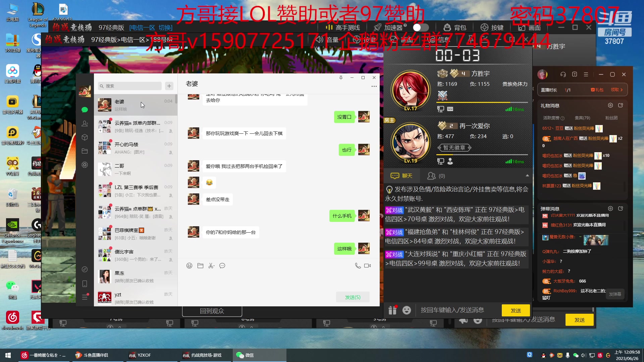Screen dimensions: 644x362
Task: Open 高手测线 in the game top bar
Action: 343,27
